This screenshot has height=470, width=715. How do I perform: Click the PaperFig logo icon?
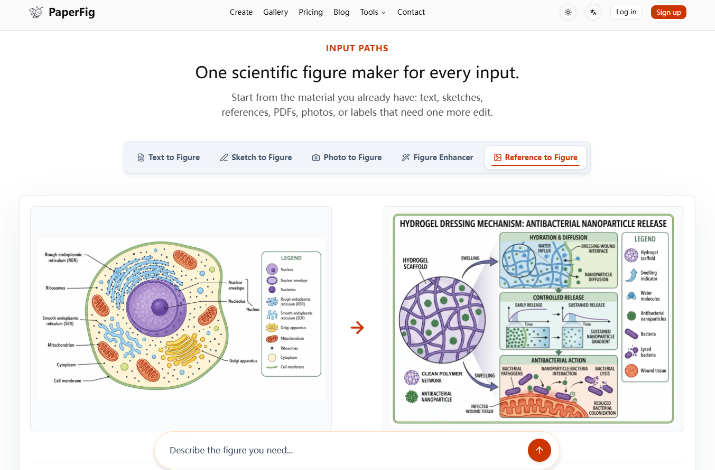click(36, 12)
